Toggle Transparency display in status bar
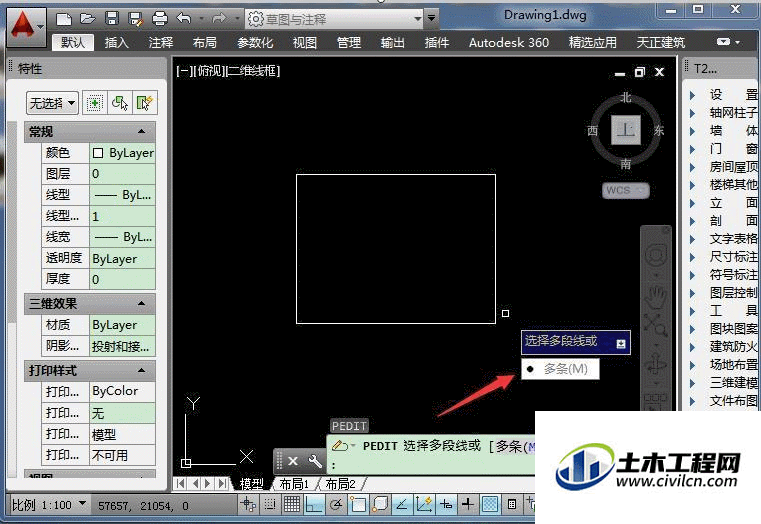761x524 pixels. 490,505
